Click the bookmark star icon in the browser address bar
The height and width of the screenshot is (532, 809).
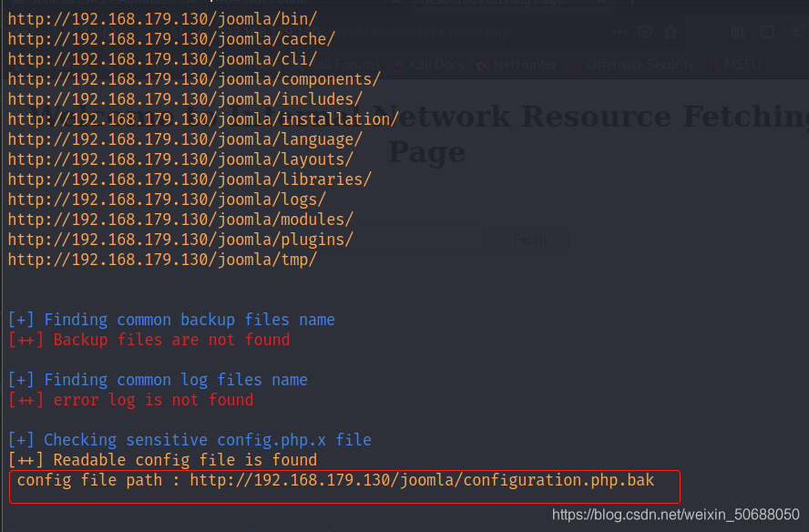point(671,33)
